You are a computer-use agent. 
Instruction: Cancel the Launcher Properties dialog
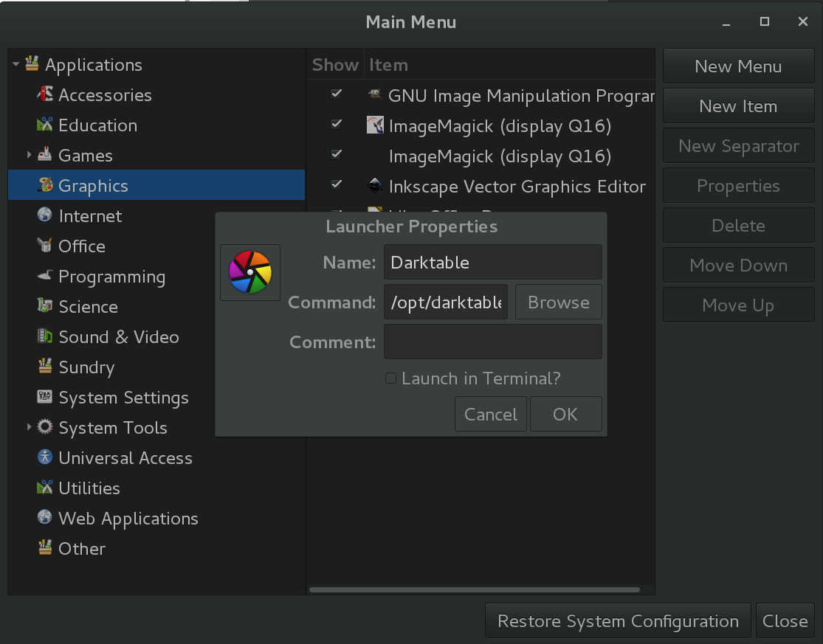[491, 415]
